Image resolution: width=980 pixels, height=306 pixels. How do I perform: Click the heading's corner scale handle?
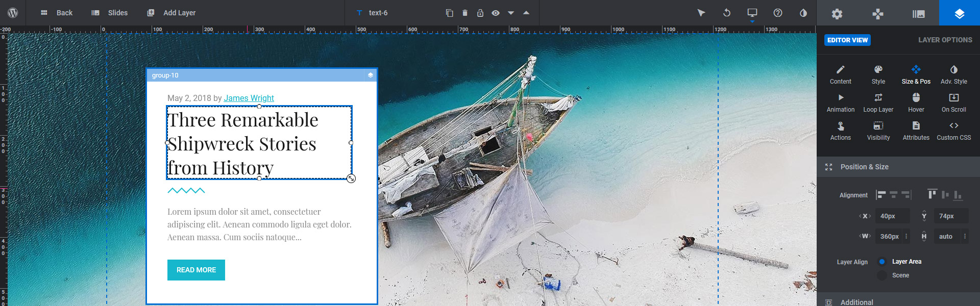click(351, 178)
